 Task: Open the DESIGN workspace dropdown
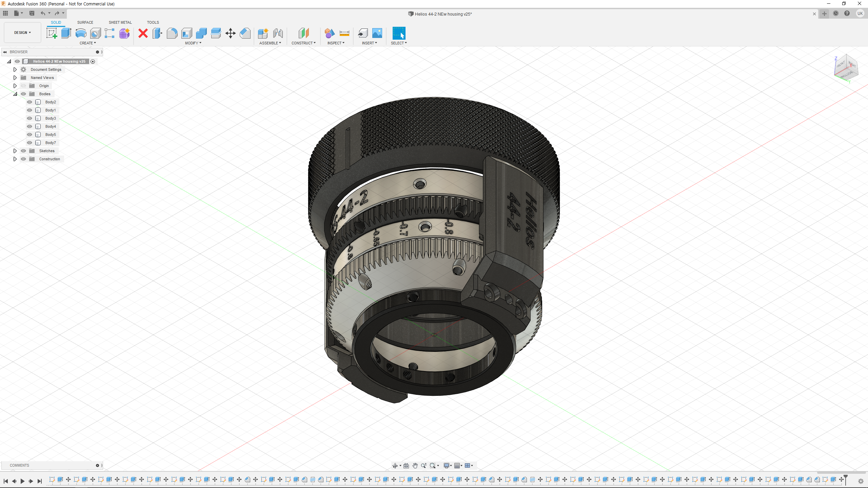tap(22, 33)
